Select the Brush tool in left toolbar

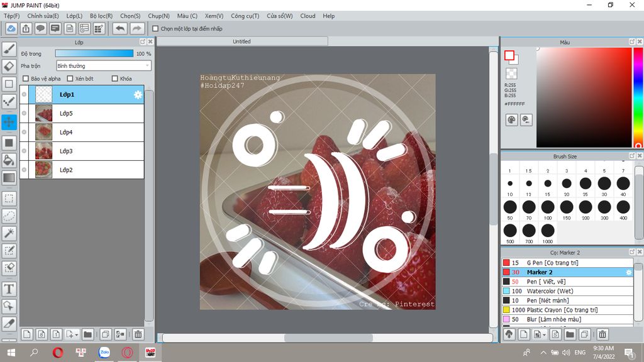coord(9,49)
